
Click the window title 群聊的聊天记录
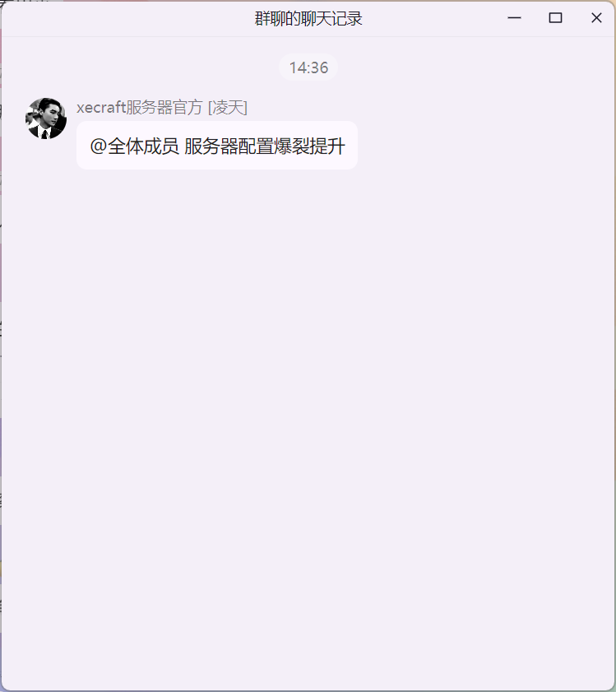click(308, 19)
